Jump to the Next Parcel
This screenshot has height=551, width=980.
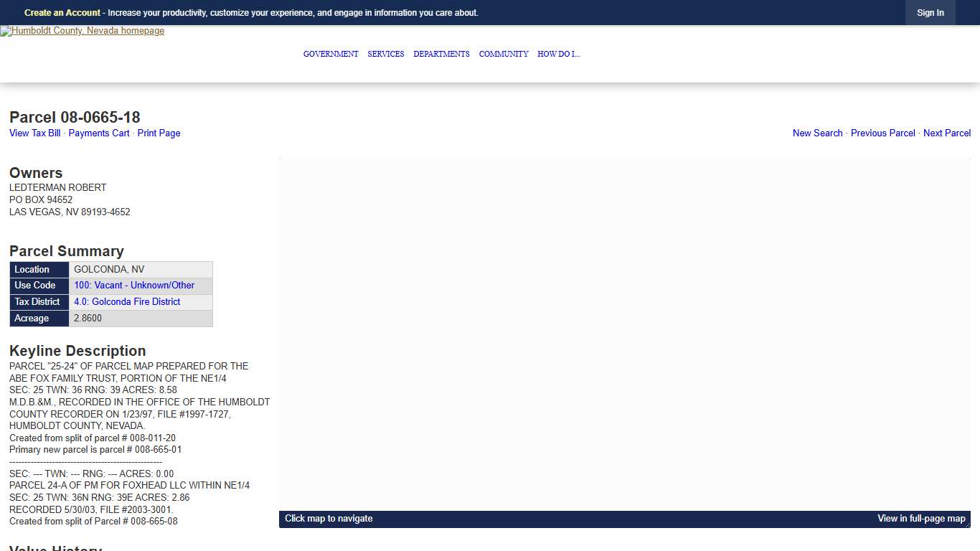[x=946, y=133]
